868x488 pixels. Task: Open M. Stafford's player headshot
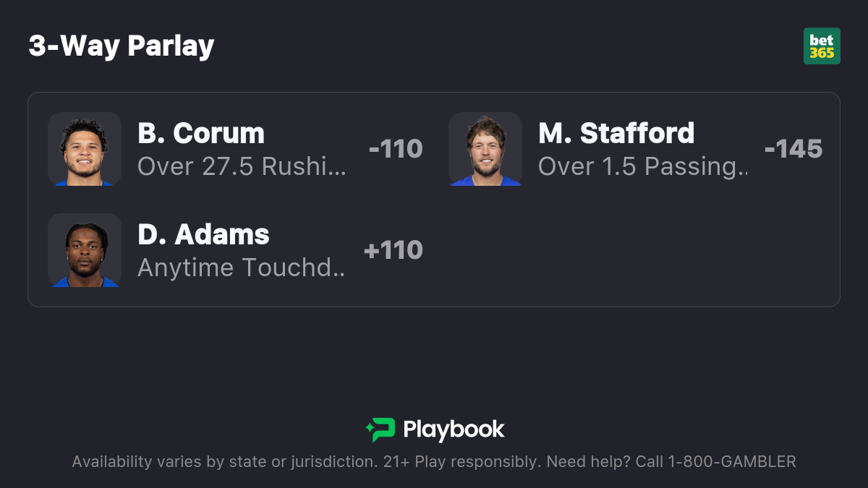point(485,149)
